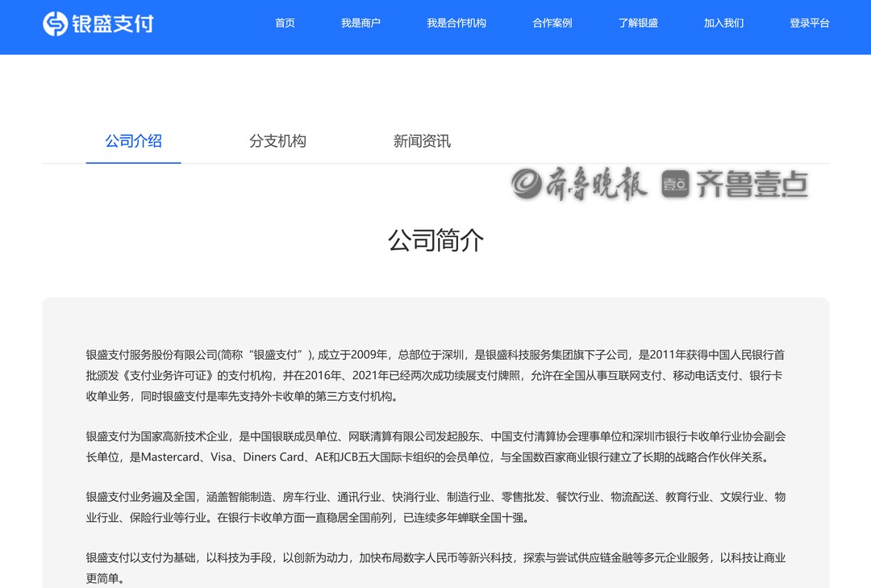Open the 合作案例 navigation item
Viewport: 871px width, 588px height.
[x=552, y=23]
